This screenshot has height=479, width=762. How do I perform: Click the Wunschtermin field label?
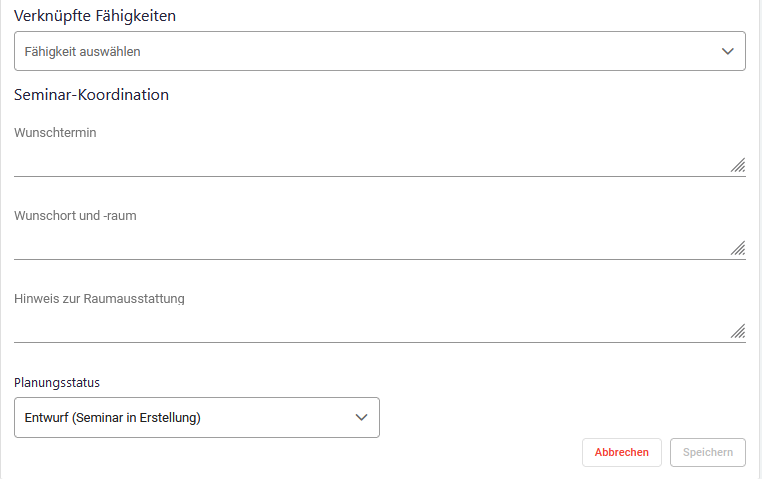pyautogui.click(x=55, y=133)
